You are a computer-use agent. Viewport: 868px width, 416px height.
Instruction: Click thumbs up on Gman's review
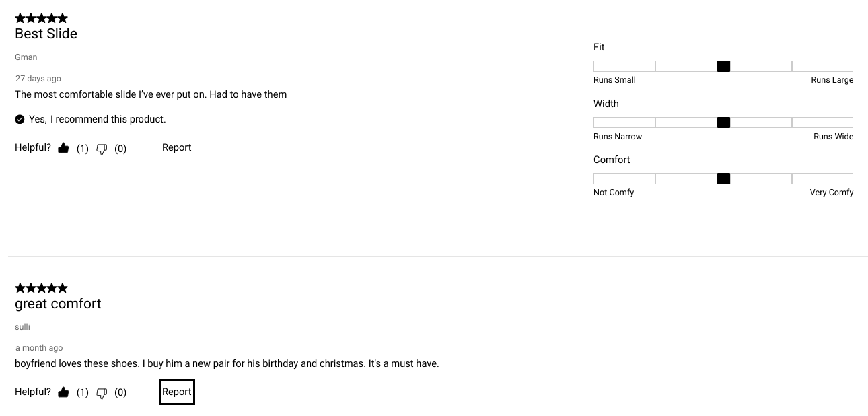63,148
